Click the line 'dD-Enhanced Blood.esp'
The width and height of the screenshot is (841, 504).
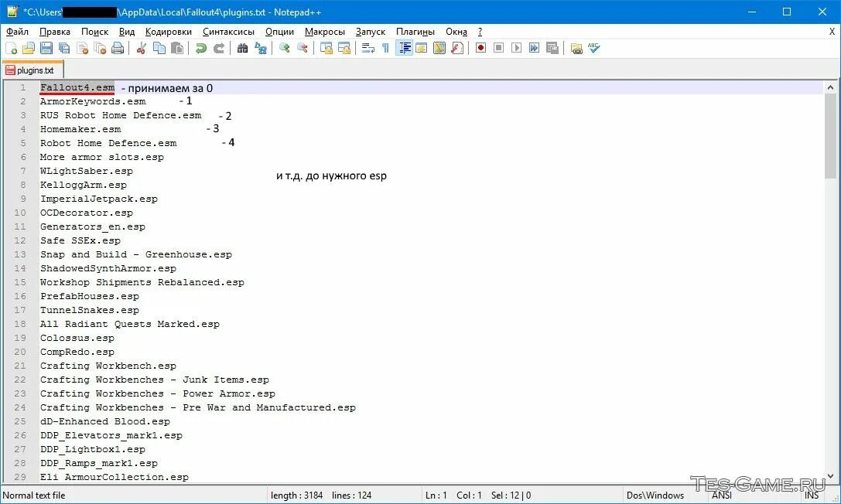[105, 421]
